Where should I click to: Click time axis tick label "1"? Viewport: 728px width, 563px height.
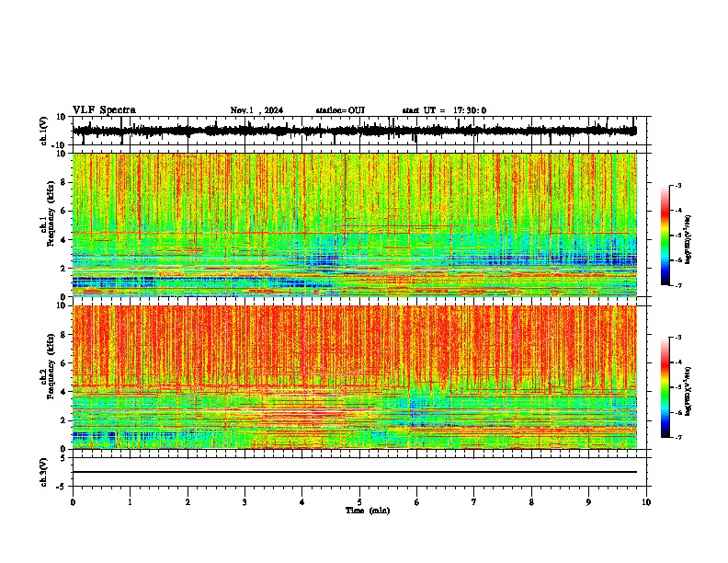[131, 502]
